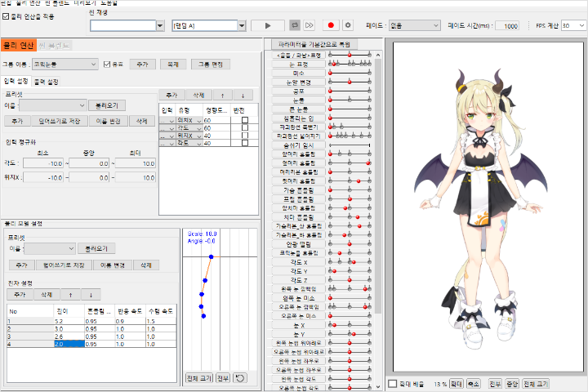Click the 눈 Y parameter name button

point(299,334)
